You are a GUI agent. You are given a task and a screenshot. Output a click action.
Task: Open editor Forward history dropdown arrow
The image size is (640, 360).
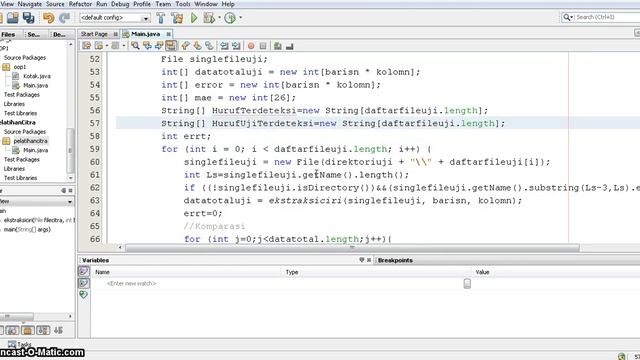124,46
